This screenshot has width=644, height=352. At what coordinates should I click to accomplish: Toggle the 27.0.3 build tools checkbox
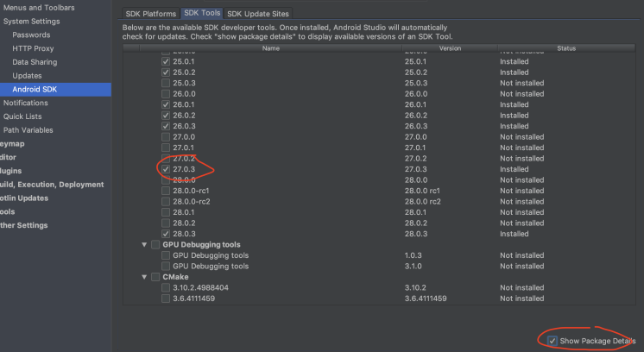(166, 169)
